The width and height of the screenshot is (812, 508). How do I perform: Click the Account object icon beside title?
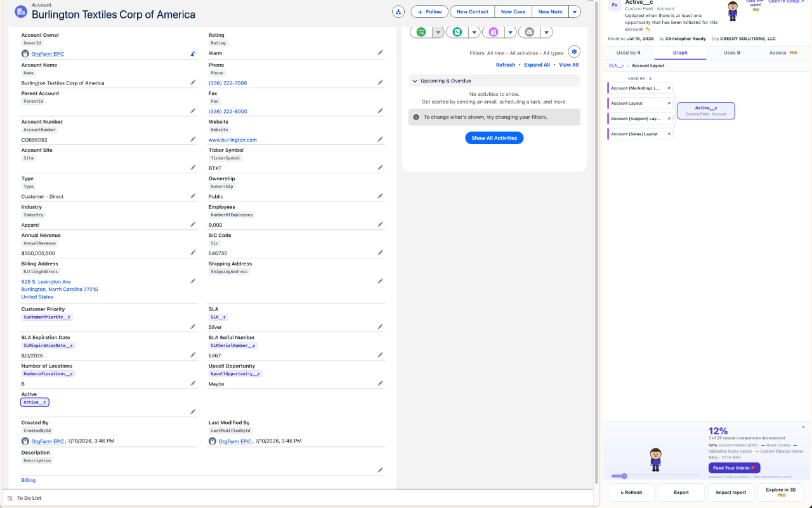pos(20,11)
